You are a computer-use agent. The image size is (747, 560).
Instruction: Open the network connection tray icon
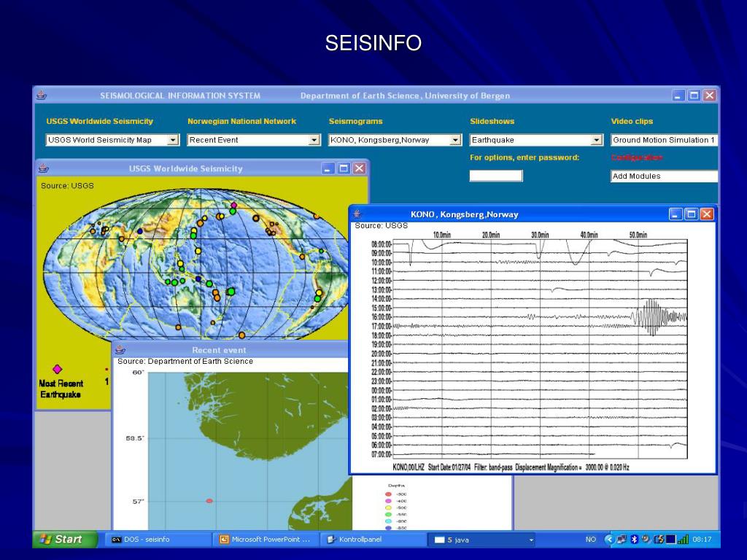[x=622, y=540]
